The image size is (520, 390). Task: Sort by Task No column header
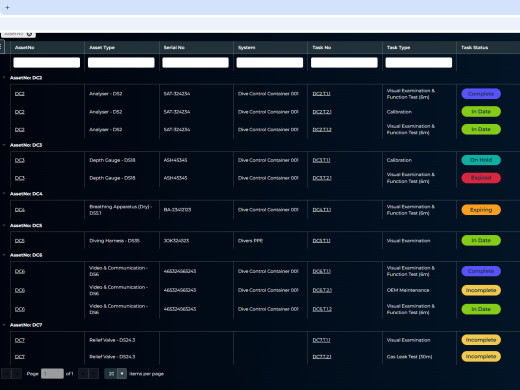pyautogui.click(x=322, y=48)
